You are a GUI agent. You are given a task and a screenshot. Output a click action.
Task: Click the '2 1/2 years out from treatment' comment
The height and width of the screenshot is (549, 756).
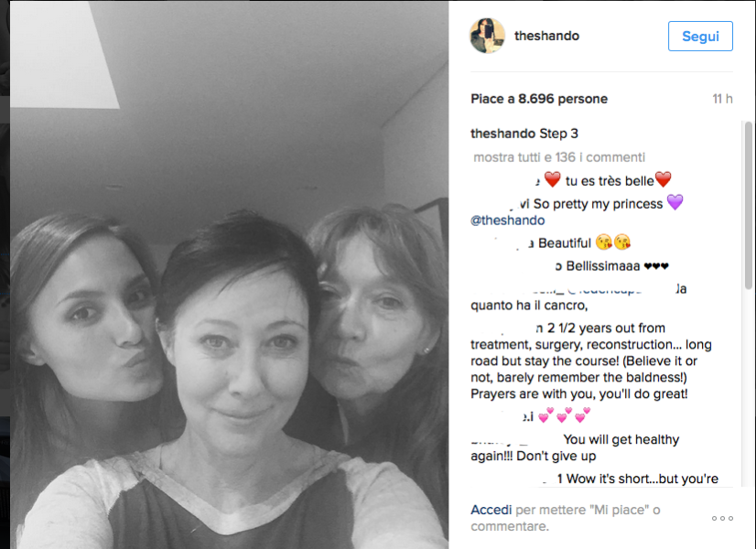point(591,361)
